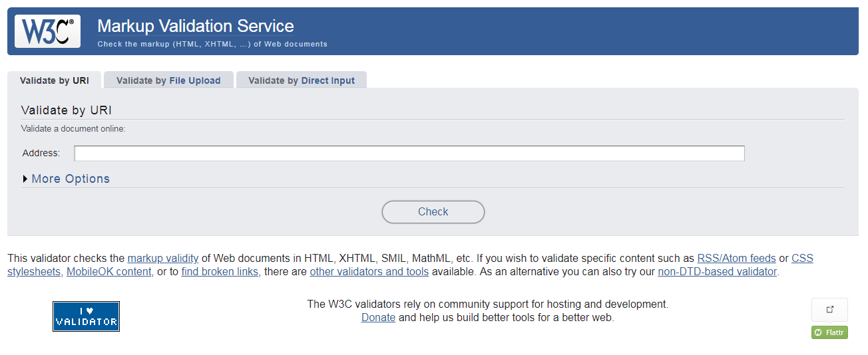This screenshot has height=355, width=868.
Task: Open other validators and tools link
Action: pyautogui.click(x=369, y=271)
